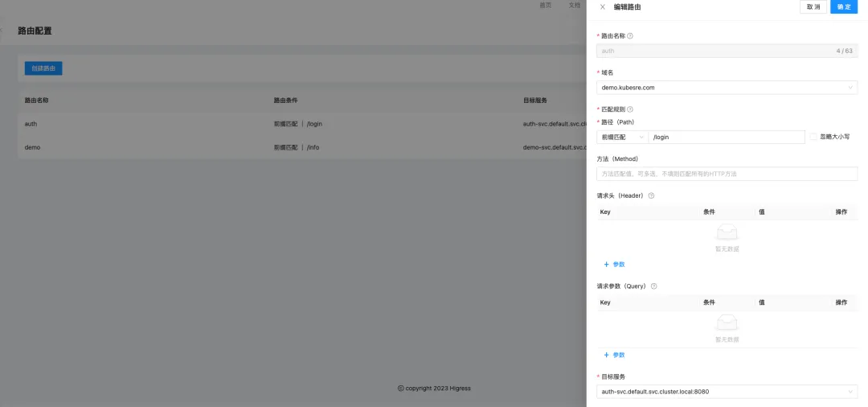This screenshot has width=868, height=407.
Task: Close the edit route drawer with X icon
Action: click(x=603, y=7)
